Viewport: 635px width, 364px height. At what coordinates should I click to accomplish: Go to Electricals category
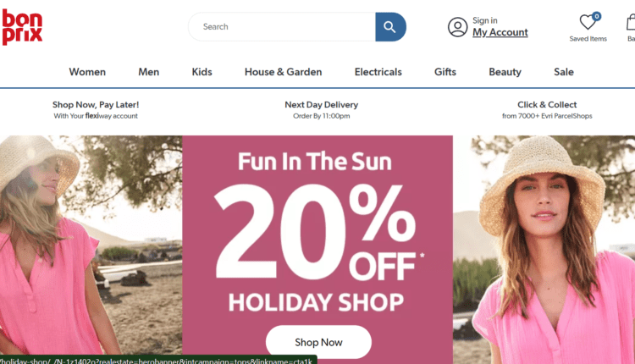click(x=378, y=72)
